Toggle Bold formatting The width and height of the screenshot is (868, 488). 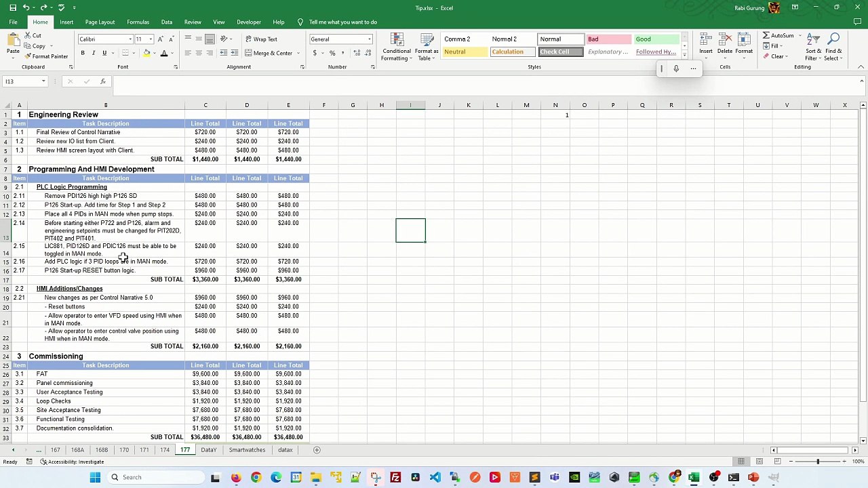tap(83, 53)
